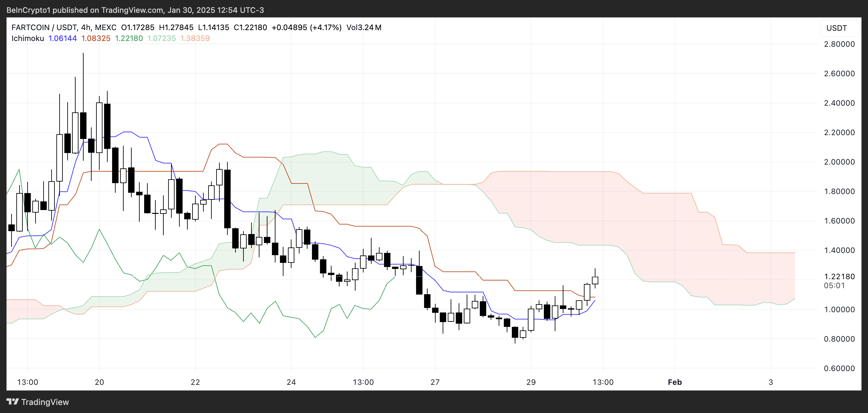Click the TradingView logo icon
868x413 pixels.
tap(12, 401)
